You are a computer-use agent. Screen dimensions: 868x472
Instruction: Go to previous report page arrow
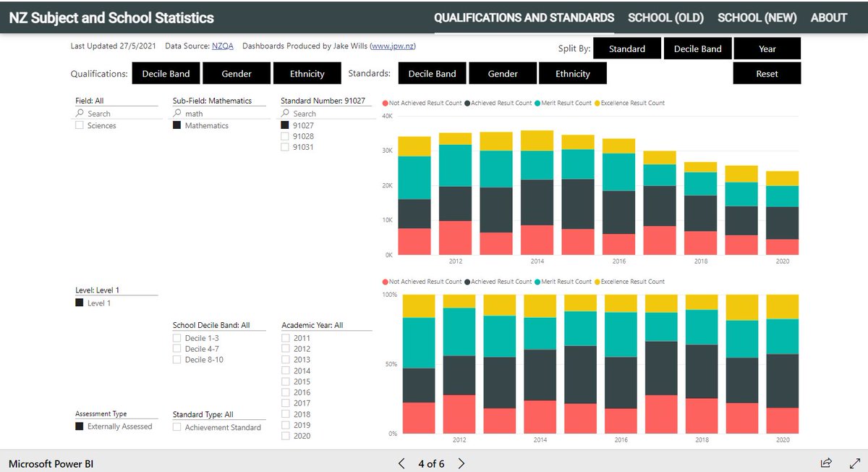(402, 463)
